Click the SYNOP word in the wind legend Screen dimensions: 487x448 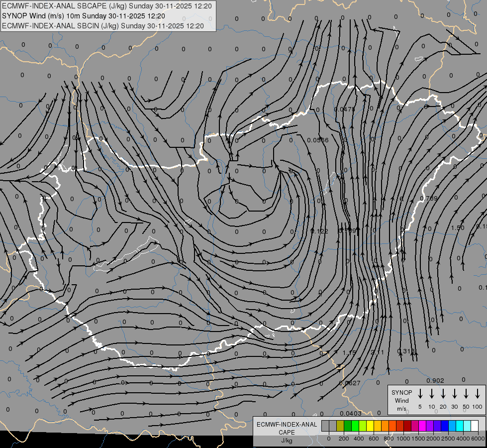coord(401,392)
